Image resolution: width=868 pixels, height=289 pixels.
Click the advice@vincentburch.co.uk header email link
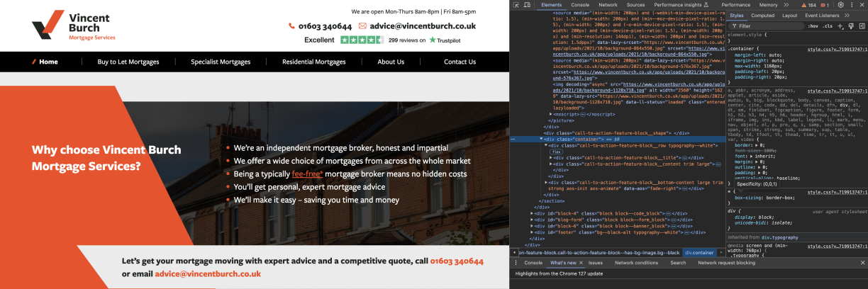[422, 26]
